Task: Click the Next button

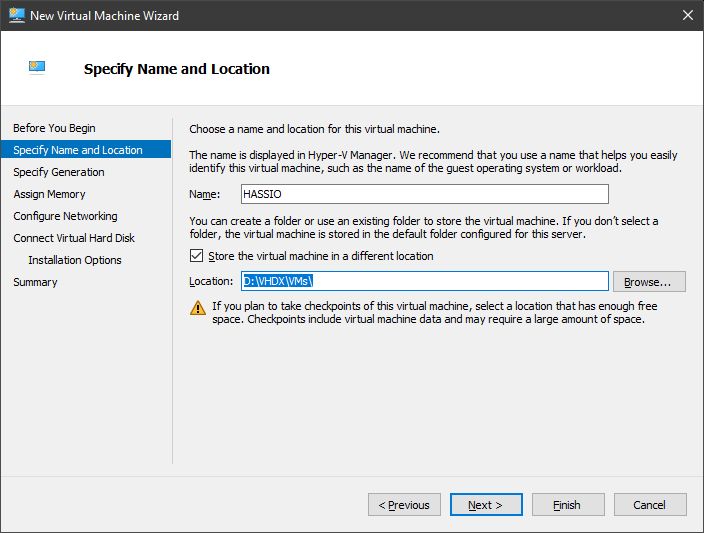Action: (x=486, y=505)
